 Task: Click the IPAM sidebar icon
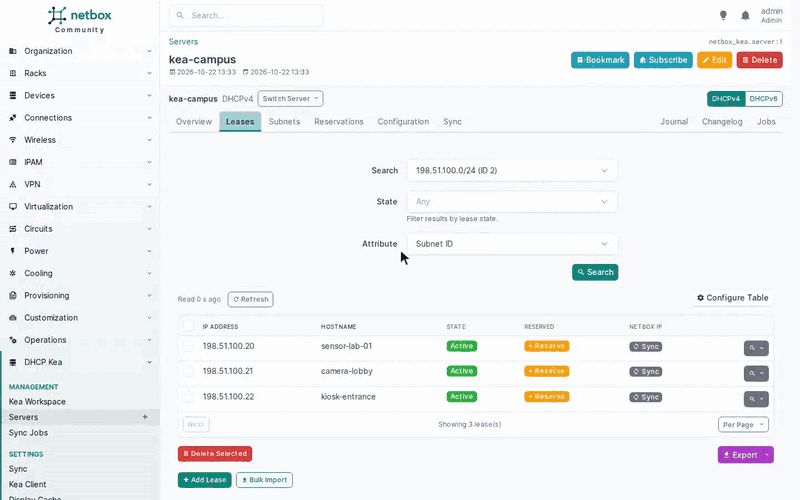coord(13,162)
